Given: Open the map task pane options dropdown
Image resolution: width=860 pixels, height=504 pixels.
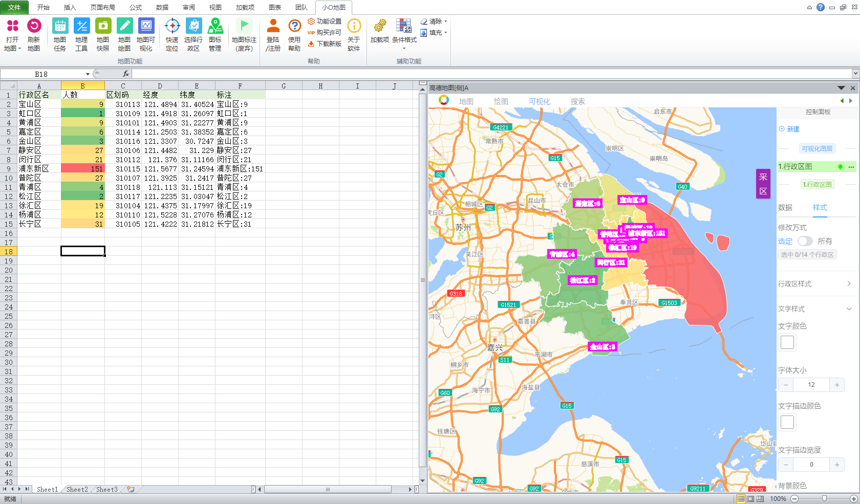Looking at the screenshot, I should 841,88.
